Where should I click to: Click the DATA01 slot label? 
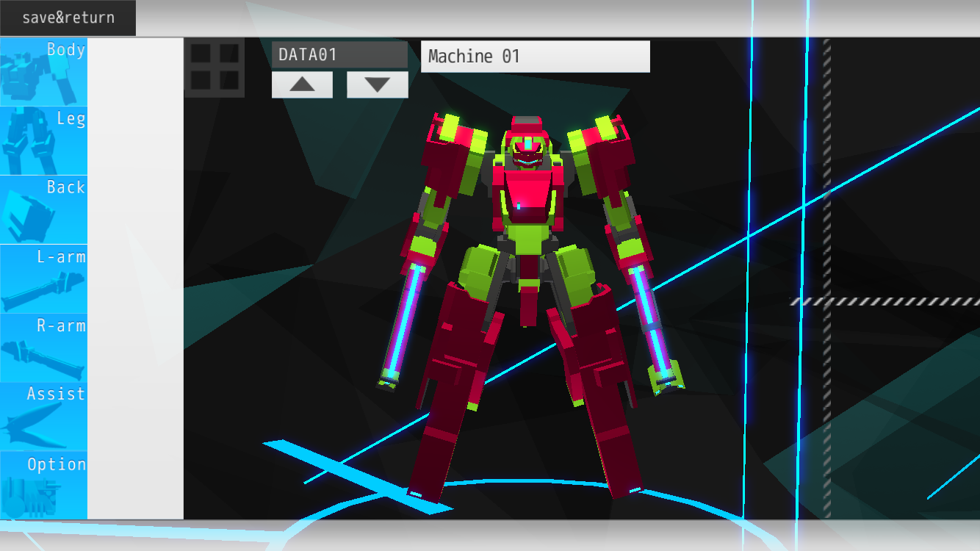(x=339, y=55)
